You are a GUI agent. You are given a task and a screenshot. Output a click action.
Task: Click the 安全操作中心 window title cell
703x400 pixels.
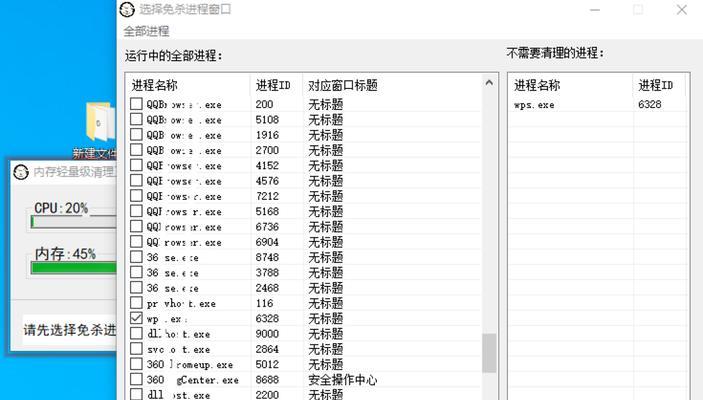pyautogui.click(x=343, y=380)
